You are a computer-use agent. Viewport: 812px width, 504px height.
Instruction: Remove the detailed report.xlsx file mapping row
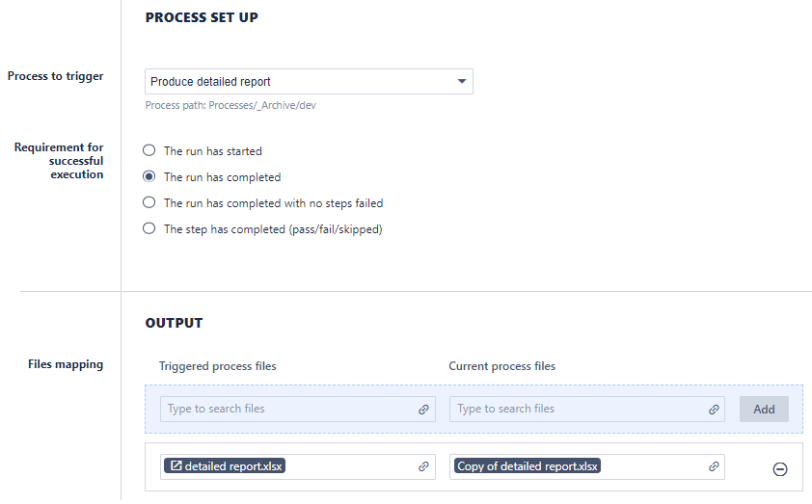tap(780, 469)
